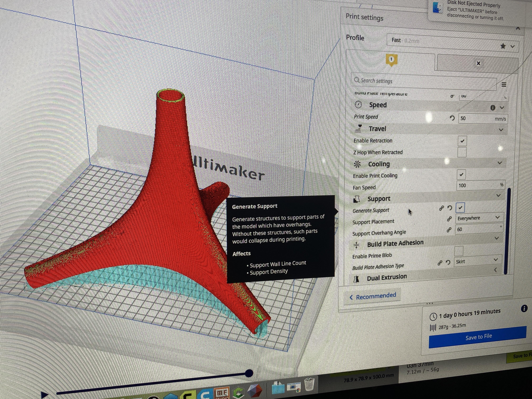532x399 pixels.
Task: Open settings visibility hamburger menu
Action: [504, 84]
